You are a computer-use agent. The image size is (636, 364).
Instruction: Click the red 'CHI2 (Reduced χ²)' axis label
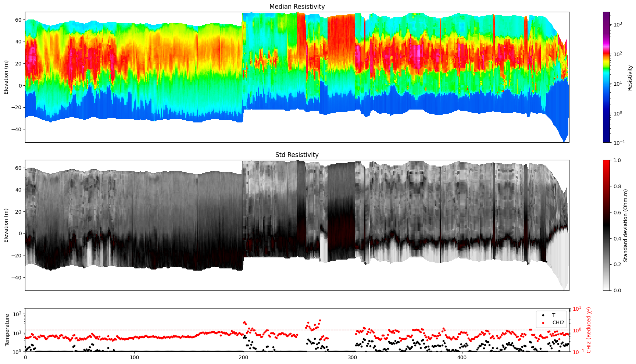pyautogui.click(x=589, y=330)
